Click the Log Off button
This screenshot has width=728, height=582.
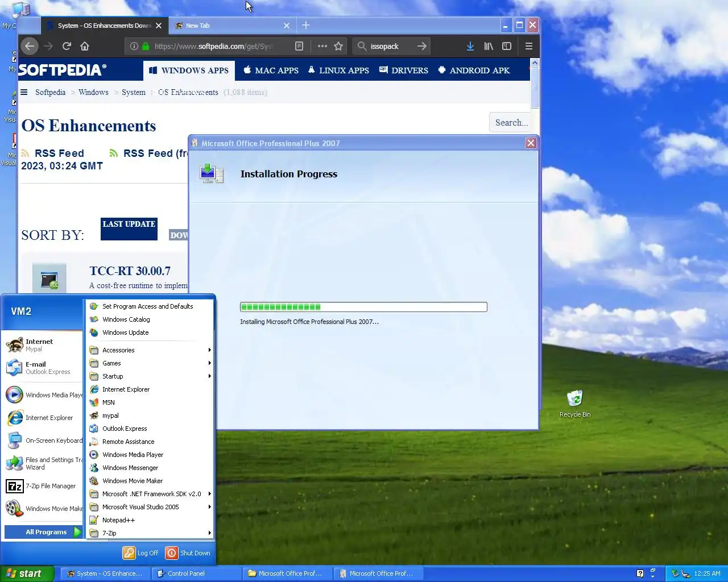tap(141, 553)
